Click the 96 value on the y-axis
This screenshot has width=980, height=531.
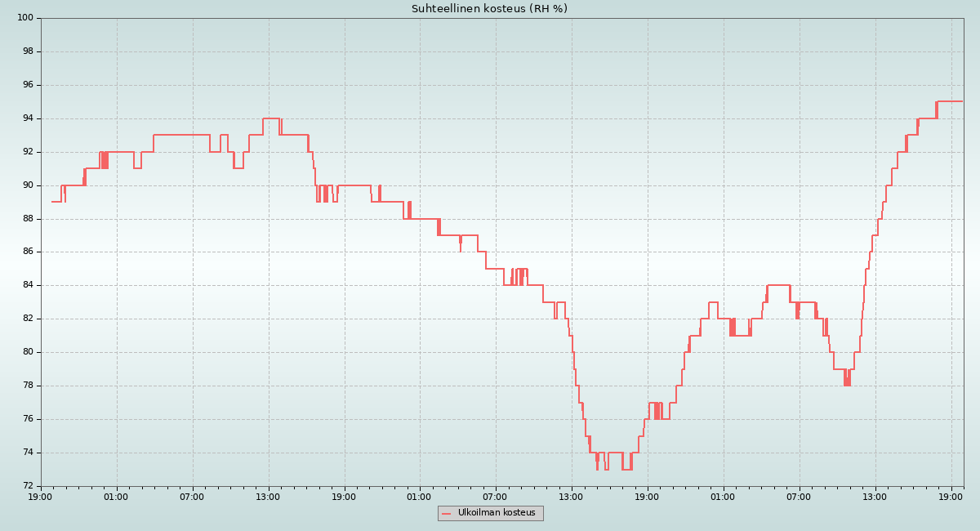pyautogui.click(x=27, y=85)
